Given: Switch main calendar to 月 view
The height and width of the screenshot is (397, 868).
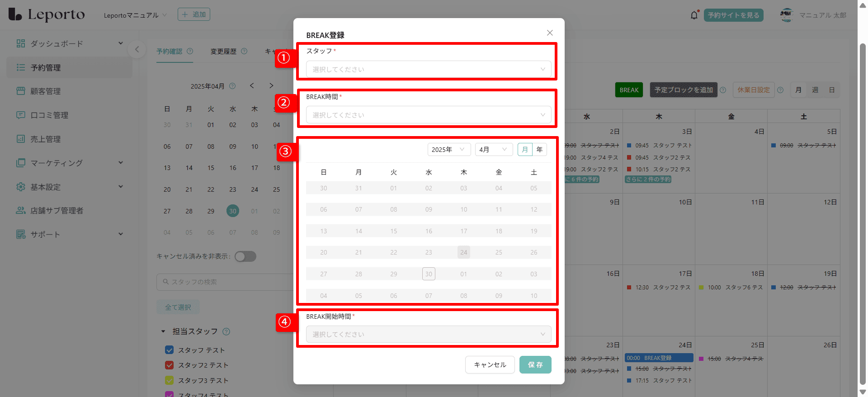Looking at the screenshot, I should click(798, 90).
